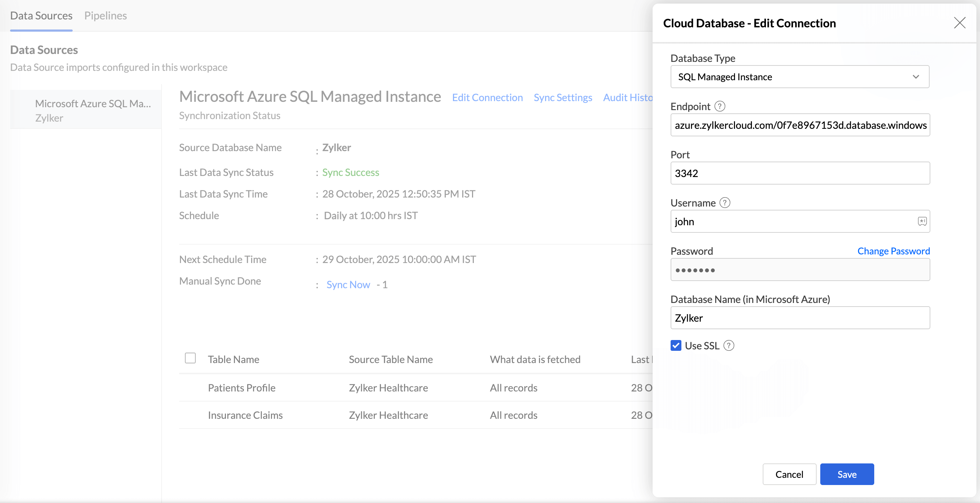The image size is (980, 503).
Task: Click the Database Name field containing Zylker
Action: click(x=800, y=318)
